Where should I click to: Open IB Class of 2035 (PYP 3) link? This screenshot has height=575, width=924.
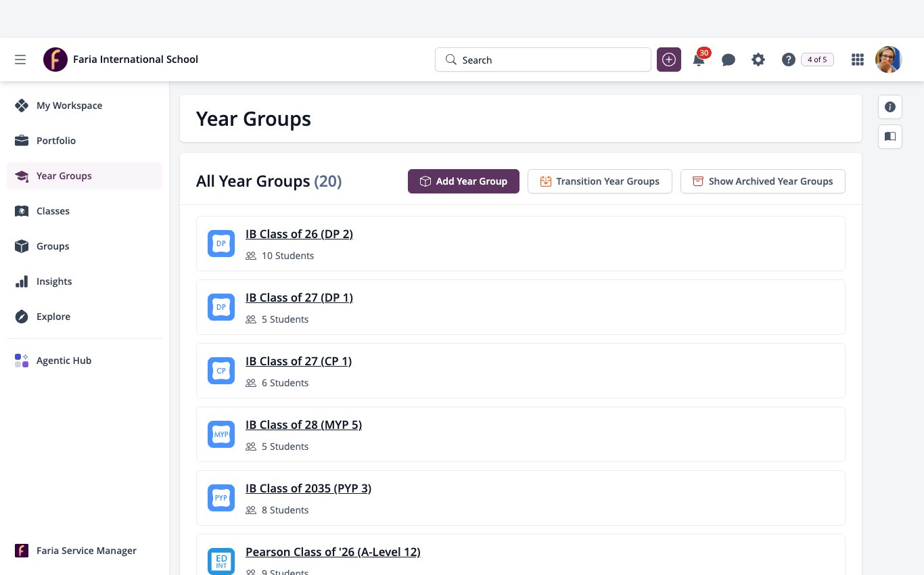pyautogui.click(x=308, y=488)
